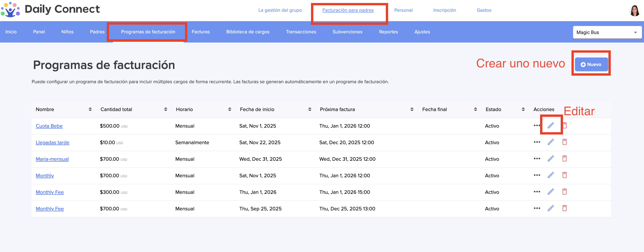Click trash icon on $300.00 Monthly Fee row
The image size is (644, 252).
click(x=564, y=192)
